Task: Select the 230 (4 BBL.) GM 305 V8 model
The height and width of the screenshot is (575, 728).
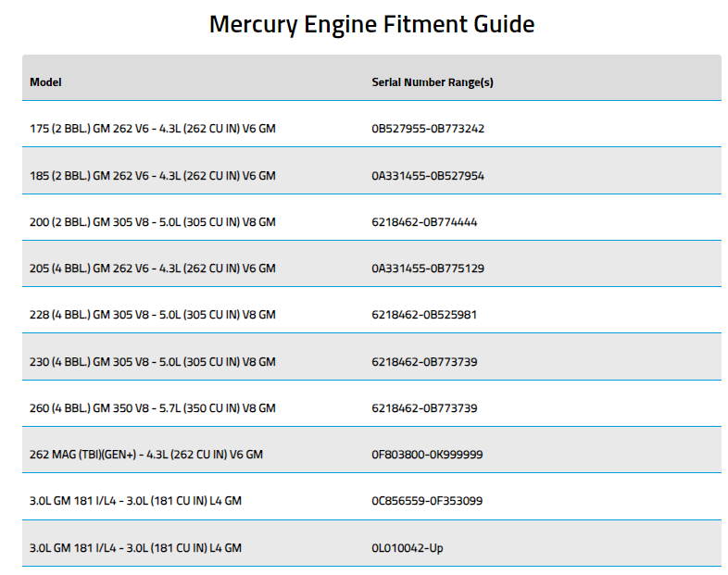Action: click(152, 362)
